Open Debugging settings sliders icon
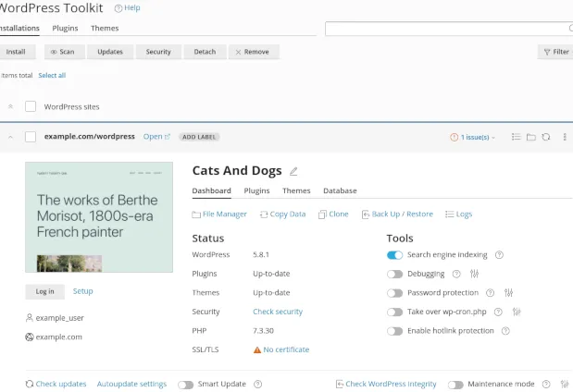 click(474, 274)
